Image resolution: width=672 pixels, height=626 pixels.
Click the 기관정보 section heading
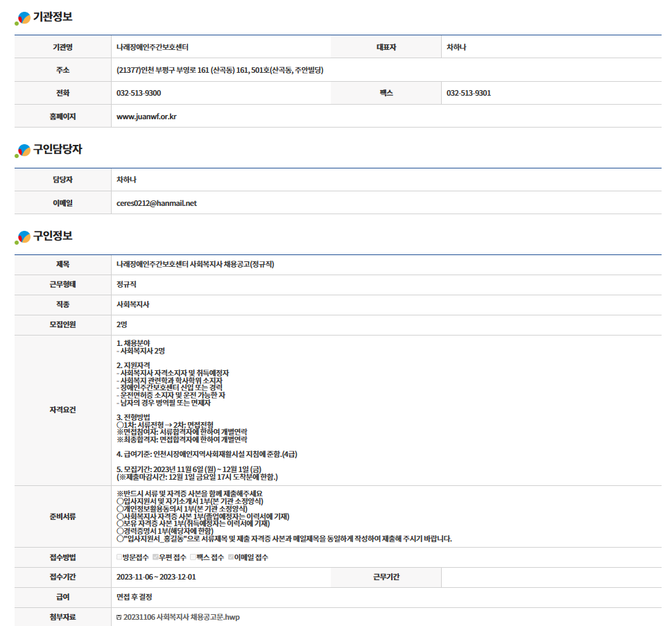point(53,17)
